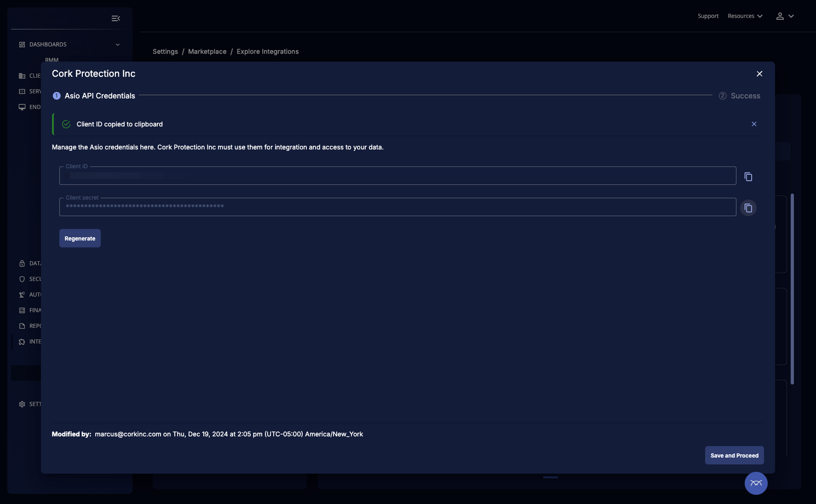Go to Settings in the breadcrumb
This screenshot has width=816, height=504.
tap(165, 52)
